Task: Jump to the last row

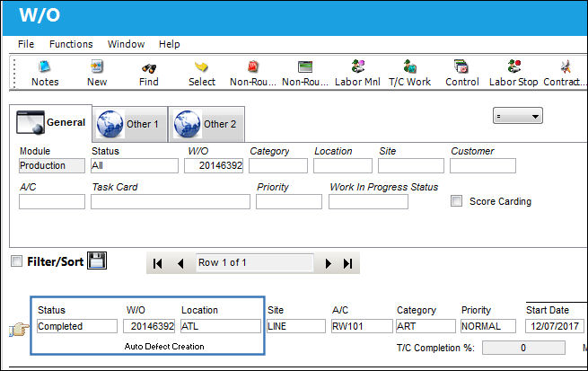Action: pos(347,263)
